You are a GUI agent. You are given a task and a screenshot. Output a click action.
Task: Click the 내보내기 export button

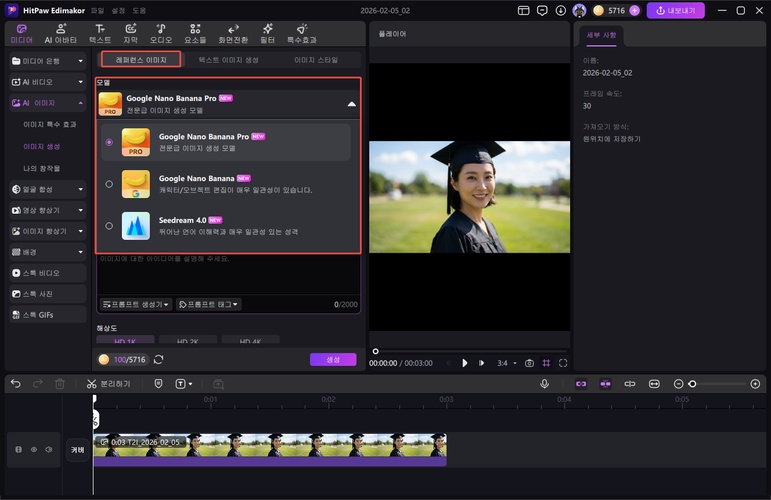[675, 10]
